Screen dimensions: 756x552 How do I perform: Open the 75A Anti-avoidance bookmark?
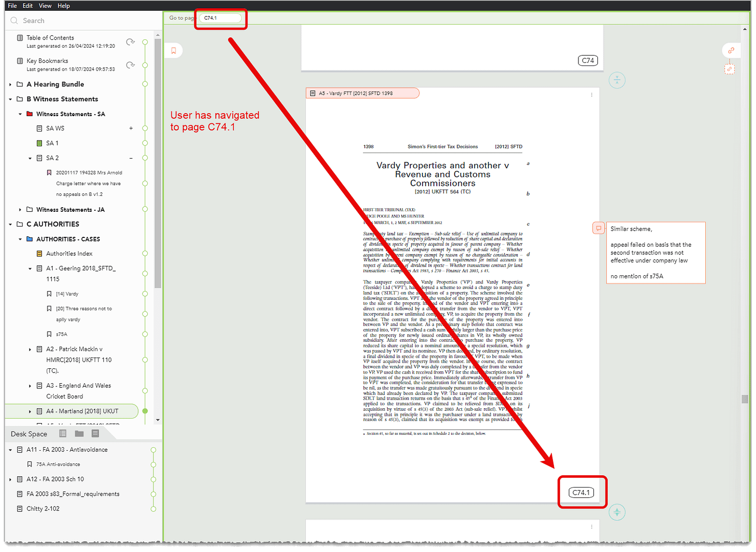pyautogui.click(x=58, y=465)
